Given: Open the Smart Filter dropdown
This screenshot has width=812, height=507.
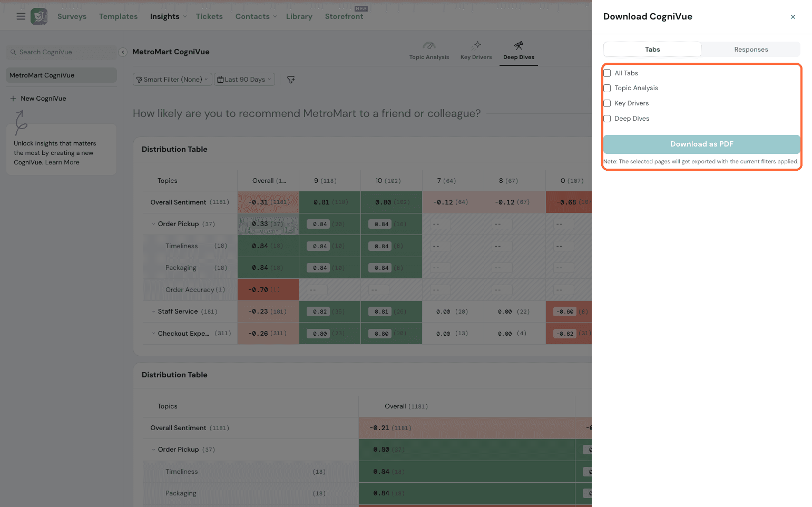Looking at the screenshot, I should (x=172, y=80).
